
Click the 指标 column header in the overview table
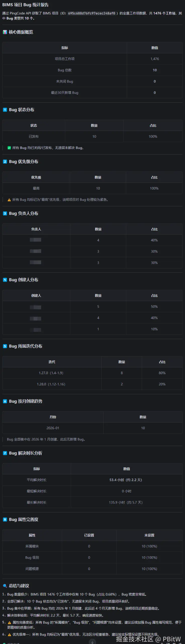65,48
